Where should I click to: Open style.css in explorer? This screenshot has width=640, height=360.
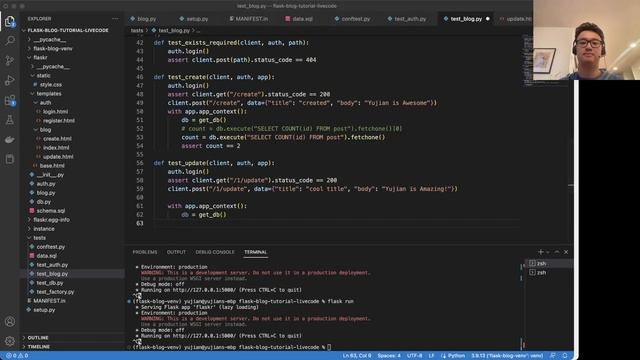pos(51,85)
